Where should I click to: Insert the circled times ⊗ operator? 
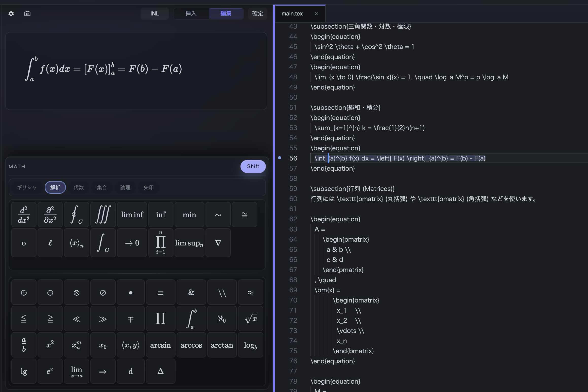click(77, 292)
